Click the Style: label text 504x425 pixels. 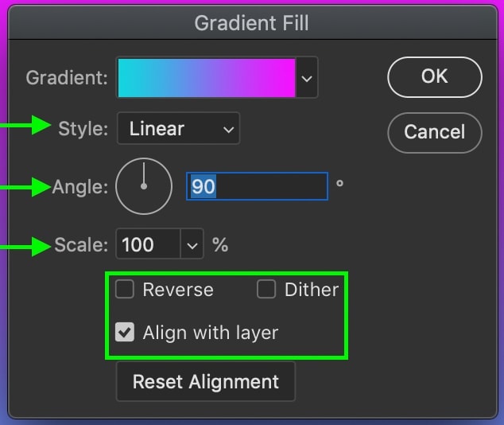click(83, 128)
